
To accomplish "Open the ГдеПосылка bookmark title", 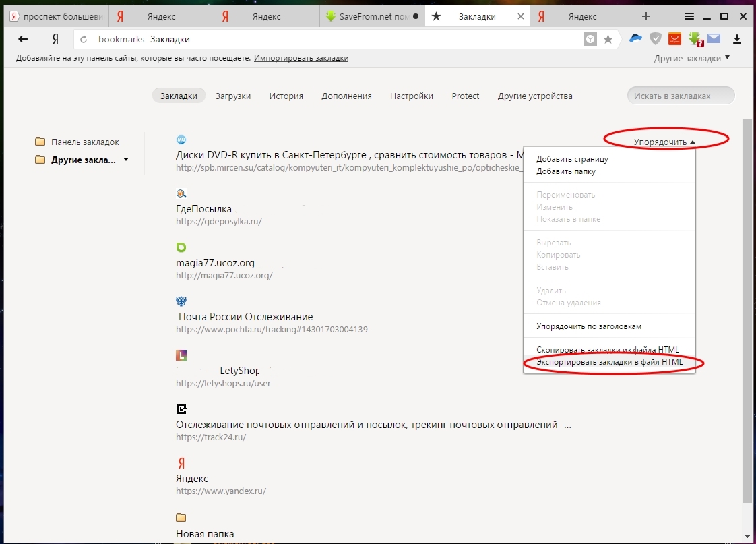I will [203, 209].
